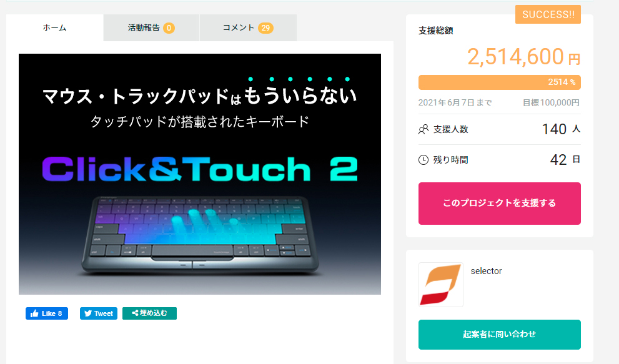Switch to the 活動報告 tab
Screen dimensions: 619x364
tap(151, 27)
